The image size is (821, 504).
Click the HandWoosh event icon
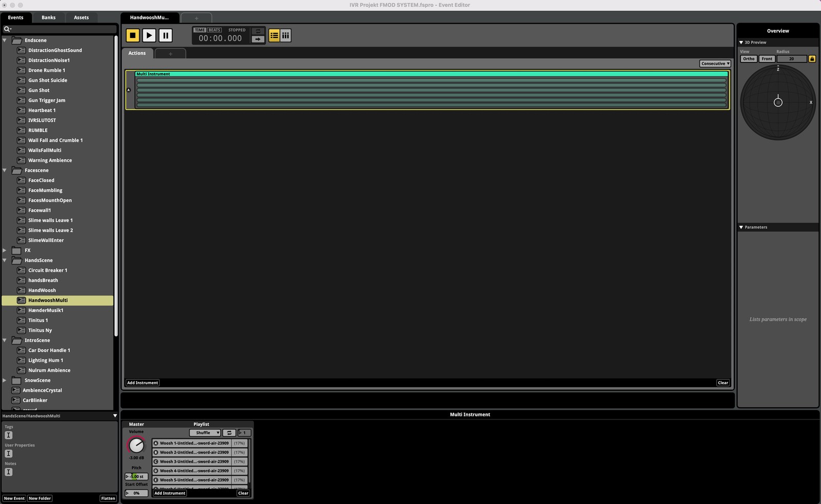(21, 290)
